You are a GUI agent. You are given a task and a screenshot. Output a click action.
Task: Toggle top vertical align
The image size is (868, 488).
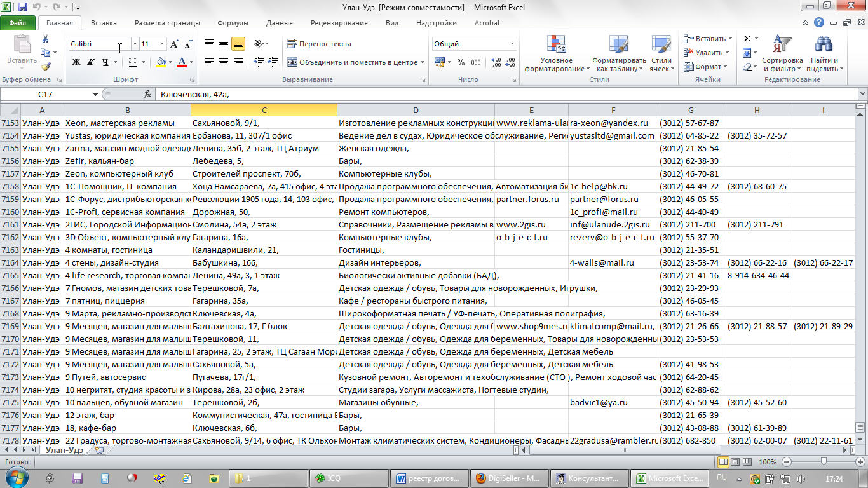point(209,44)
